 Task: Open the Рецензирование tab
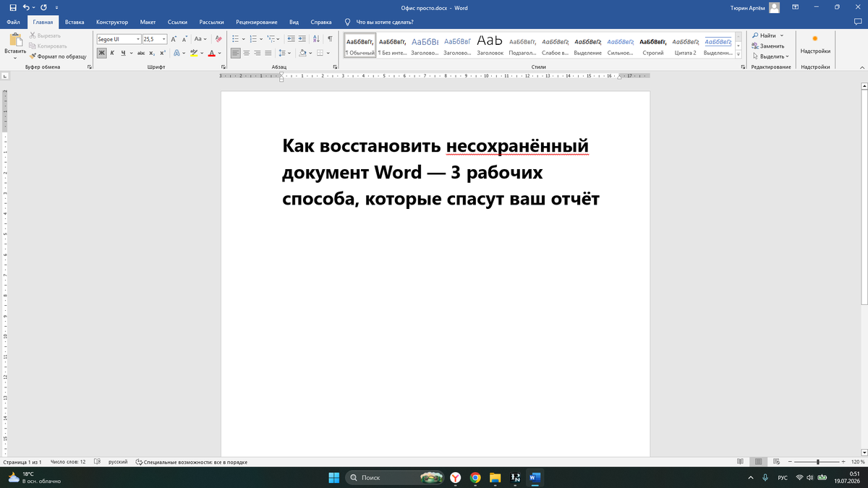(256, 22)
